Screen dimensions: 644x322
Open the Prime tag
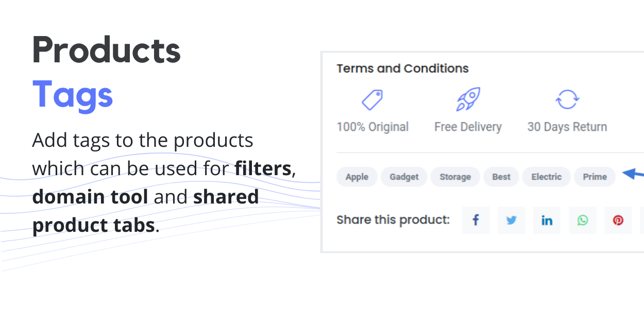point(595,177)
